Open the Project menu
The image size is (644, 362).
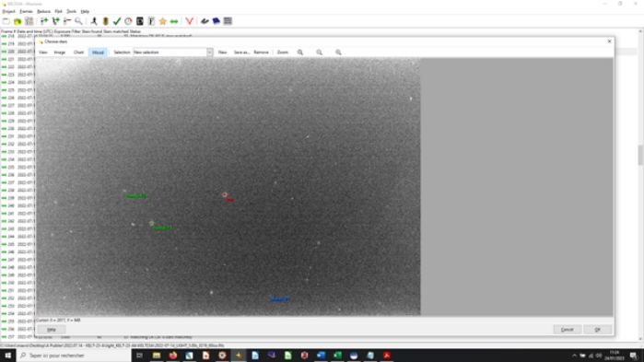(x=8, y=11)
